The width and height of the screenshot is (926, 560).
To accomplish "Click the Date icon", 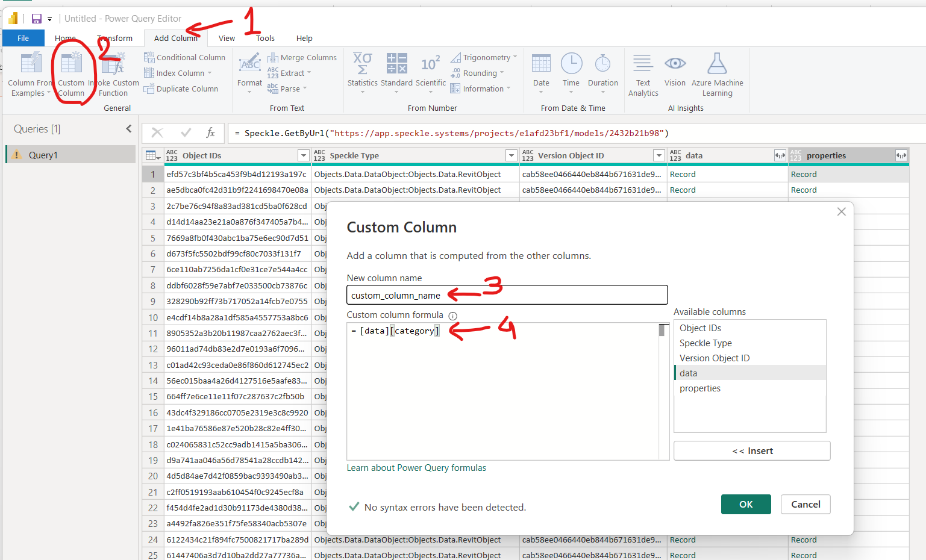I will 541,63.
